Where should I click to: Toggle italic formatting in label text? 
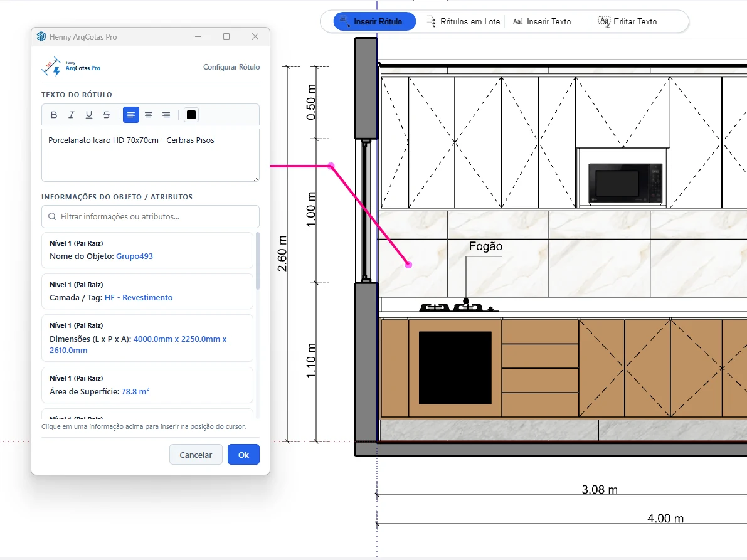coord(72,115)
